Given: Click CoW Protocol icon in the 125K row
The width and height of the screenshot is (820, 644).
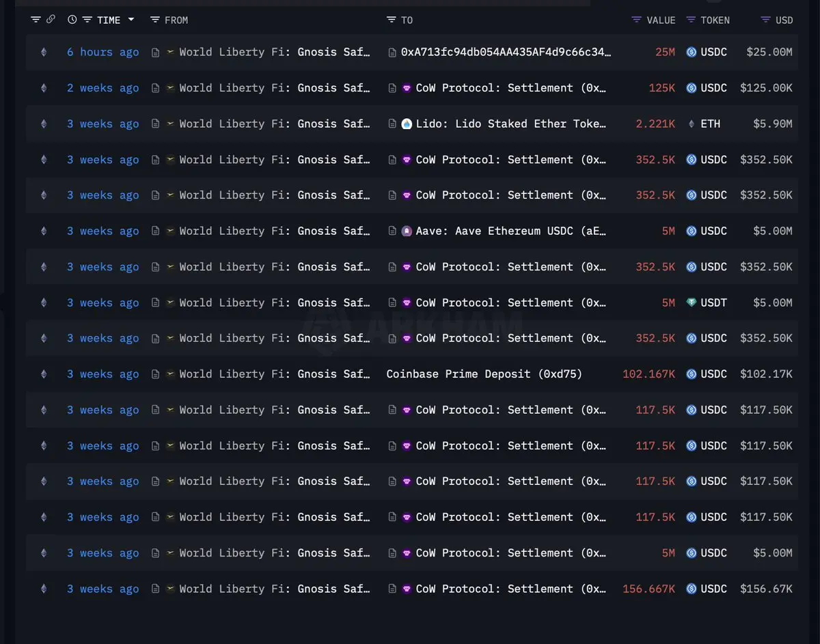Looking at the screenshot, I should tap(407, 87).
